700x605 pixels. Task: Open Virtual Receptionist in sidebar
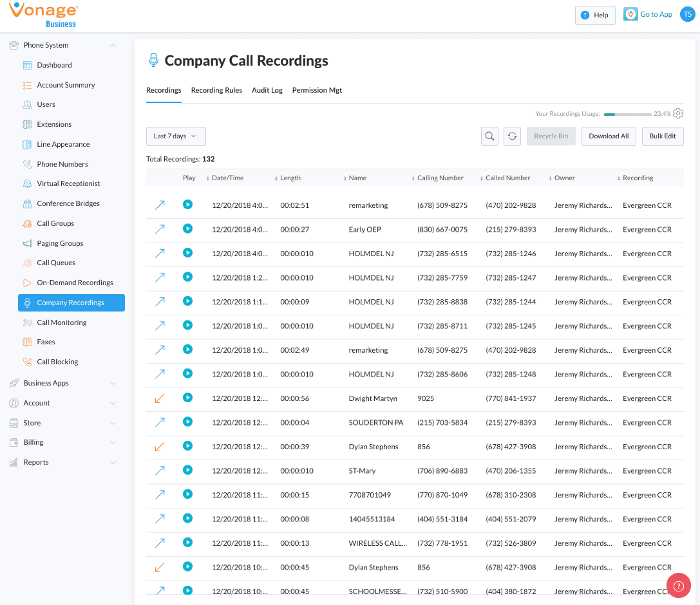pyautogui.click(x=68, y=183)
